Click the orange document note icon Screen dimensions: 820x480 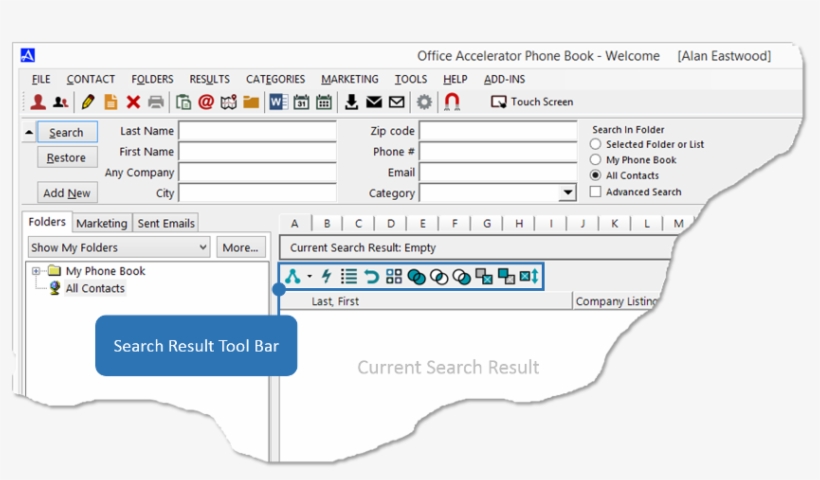click(110, 102)
